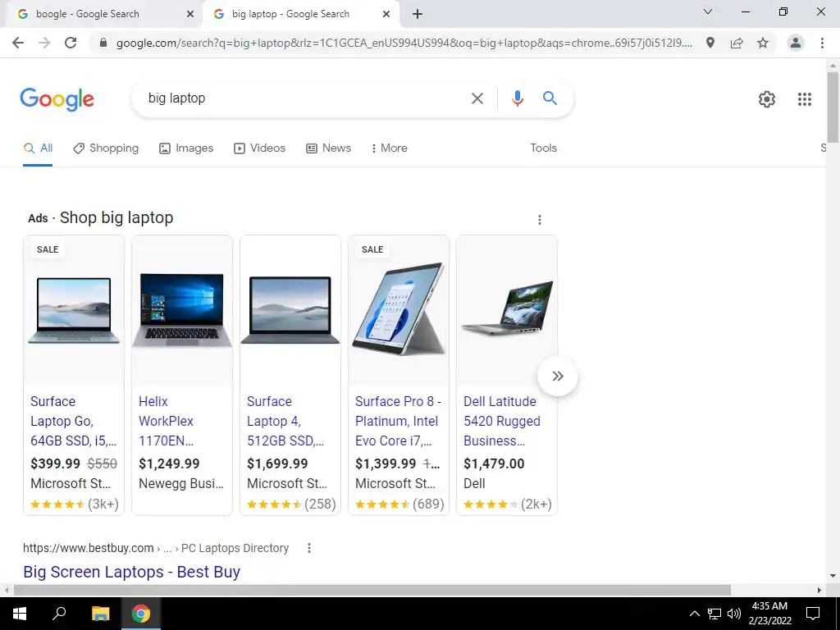Reload the current page
The image size is (840, 630).
(71, 43)
